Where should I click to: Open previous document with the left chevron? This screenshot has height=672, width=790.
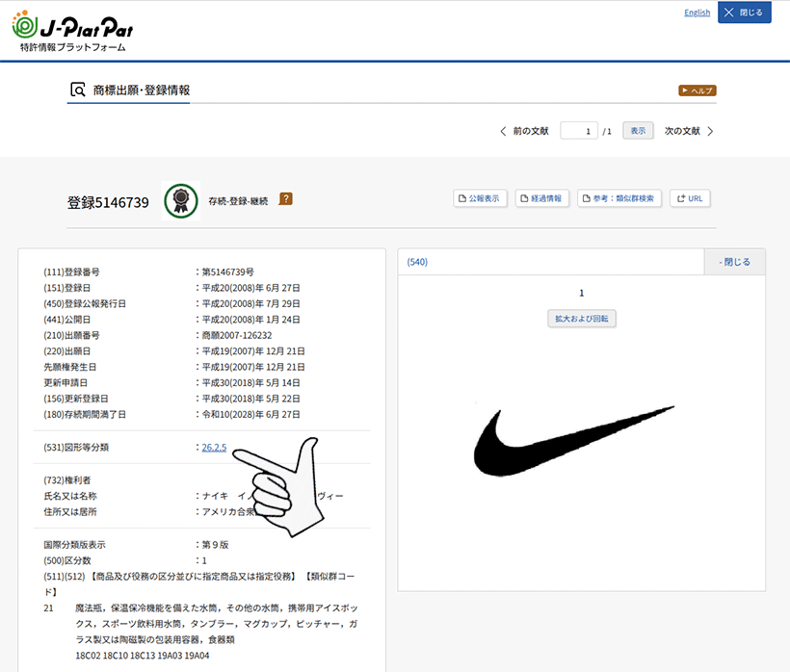[503, 130]
